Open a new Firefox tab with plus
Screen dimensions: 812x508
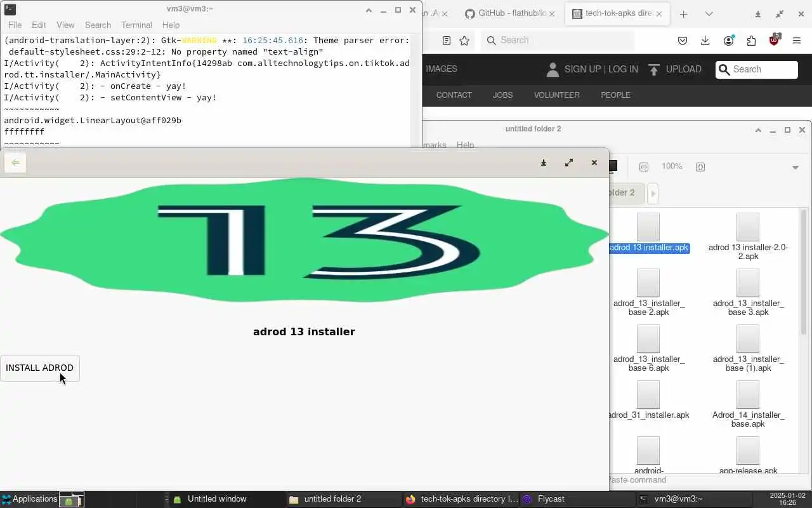[683, 14]
